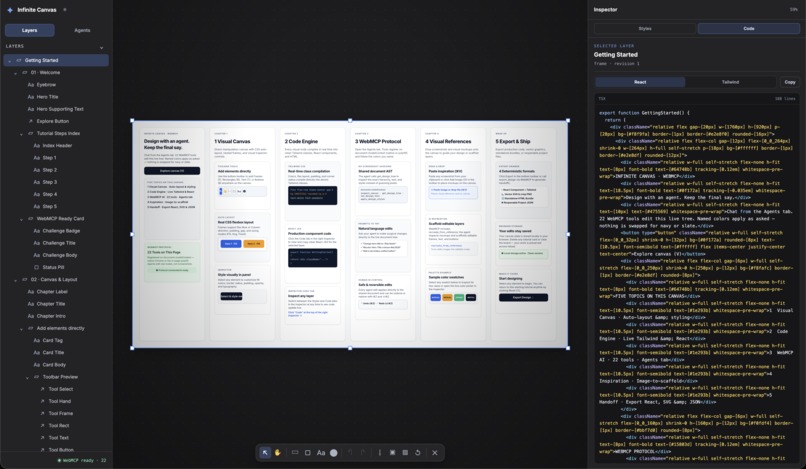Click the frame icon of WebMCP Ready Card

click(x=31, y=219)
